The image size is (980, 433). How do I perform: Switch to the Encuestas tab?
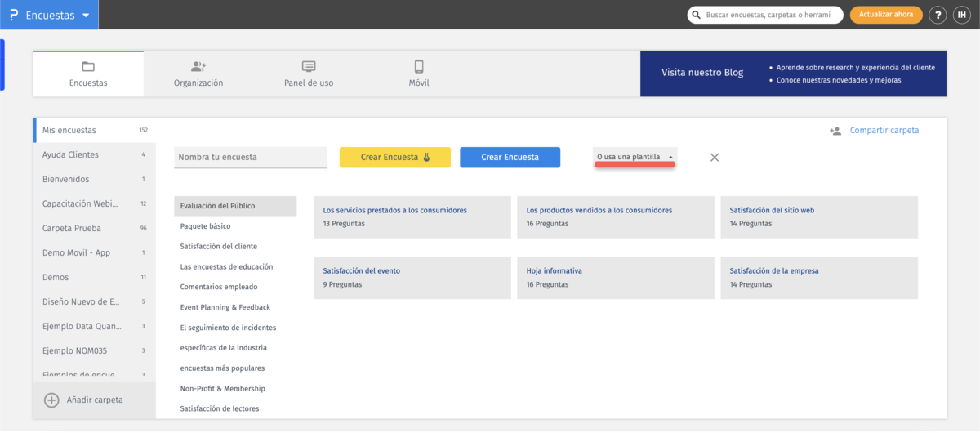(x=88, y=74)
